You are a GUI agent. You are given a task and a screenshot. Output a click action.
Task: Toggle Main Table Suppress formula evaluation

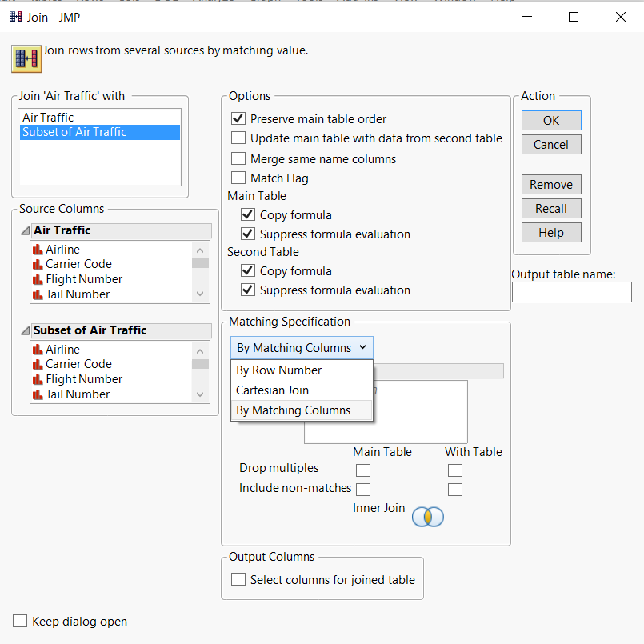pos(248,234)
